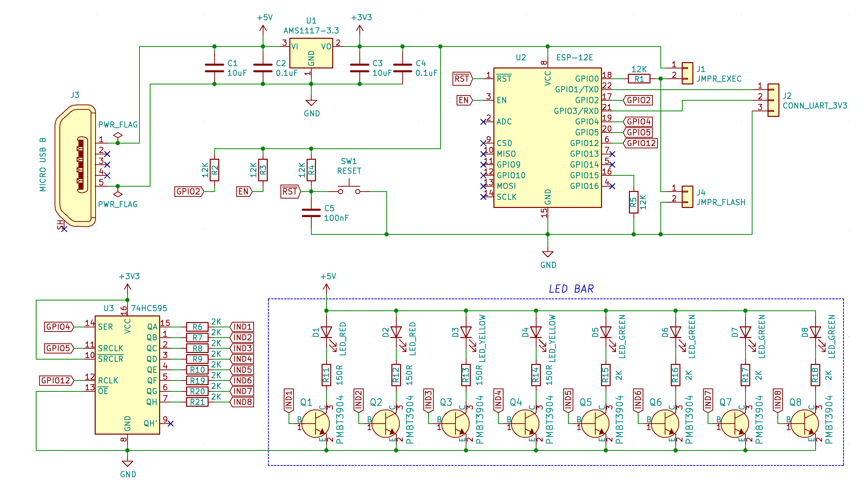Select the 74HC595 shift register U3
868x496 pixels.
pos(127,375)
